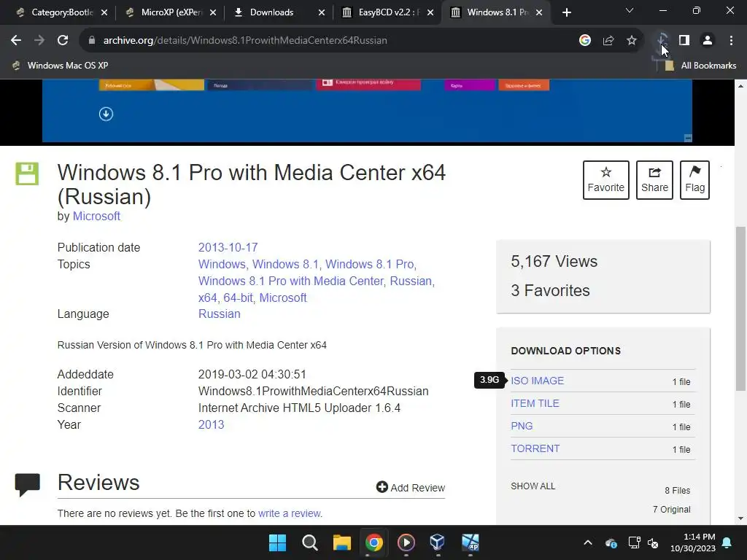Close the Downloads tab
The image size is (747, 560).
click(322, 13)
